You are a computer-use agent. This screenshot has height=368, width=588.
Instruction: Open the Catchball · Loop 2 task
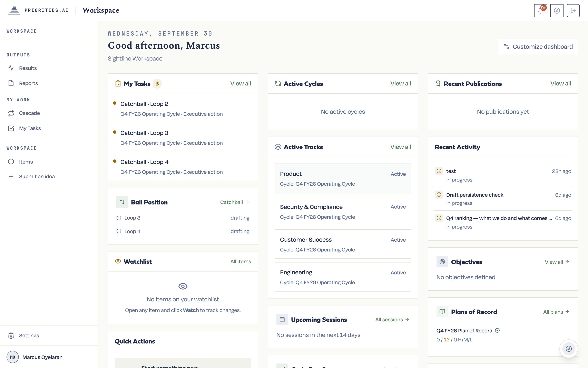pos(183,108)
